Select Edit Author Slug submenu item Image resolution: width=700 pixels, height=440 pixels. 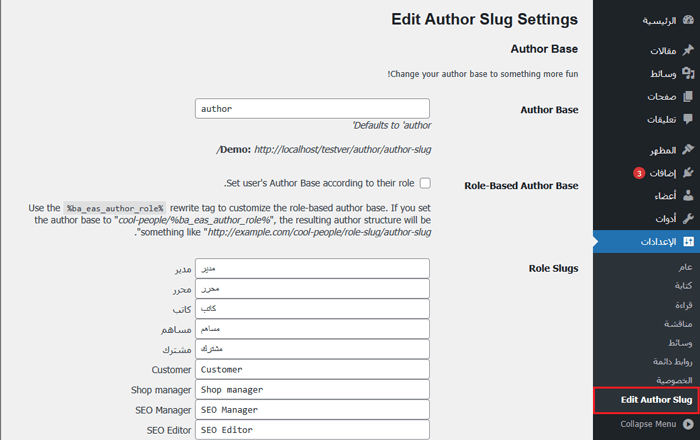[x=644, y=400]
